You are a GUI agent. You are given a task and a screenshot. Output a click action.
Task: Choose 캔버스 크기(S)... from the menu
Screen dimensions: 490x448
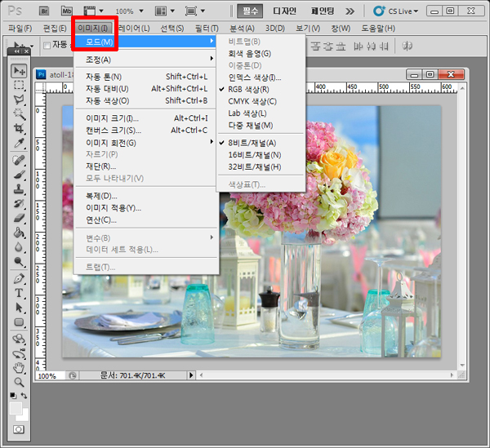pos(114,130)
